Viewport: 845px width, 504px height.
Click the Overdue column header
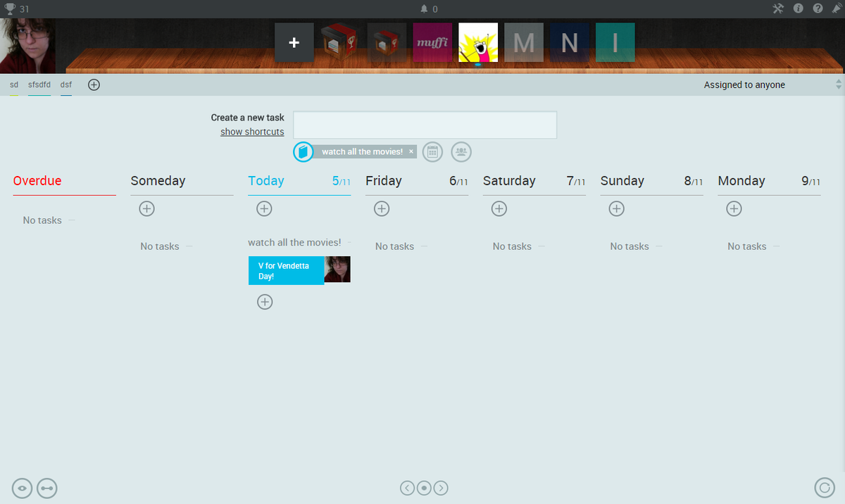point(37,181)
